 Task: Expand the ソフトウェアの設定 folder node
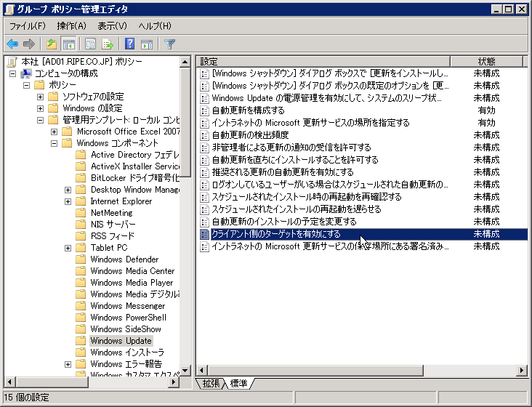coord(41,97)
